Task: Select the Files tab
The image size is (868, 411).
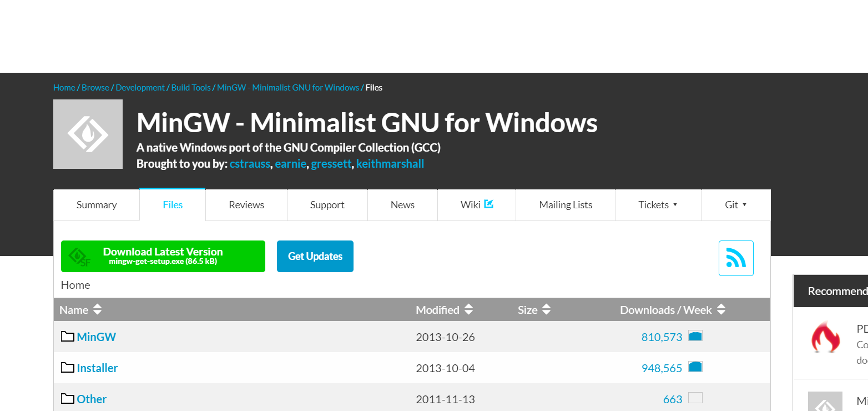Action: coord(173,205)
